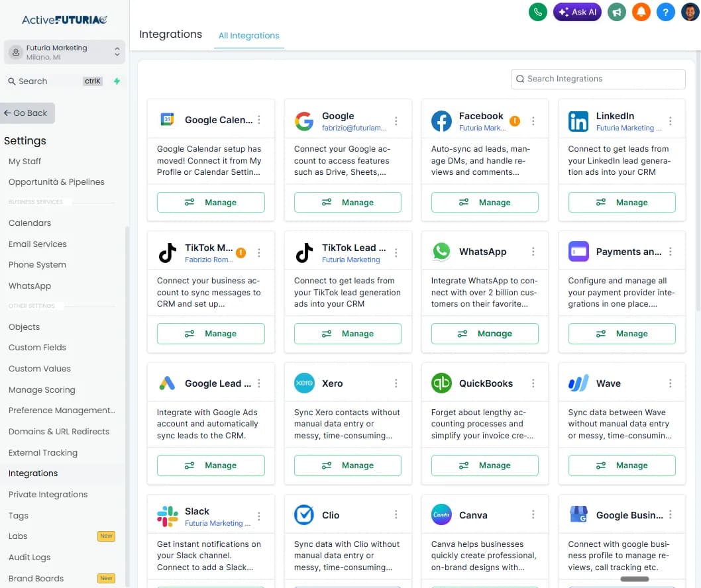Click the Search Integrations field
The image size is (701, 588).
tap(598, 79)
